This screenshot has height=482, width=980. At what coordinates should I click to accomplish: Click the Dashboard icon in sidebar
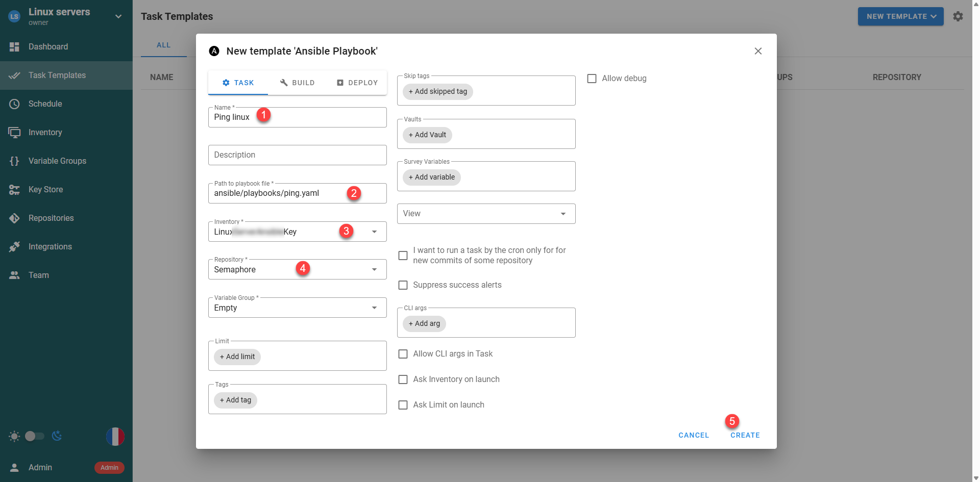14,47
